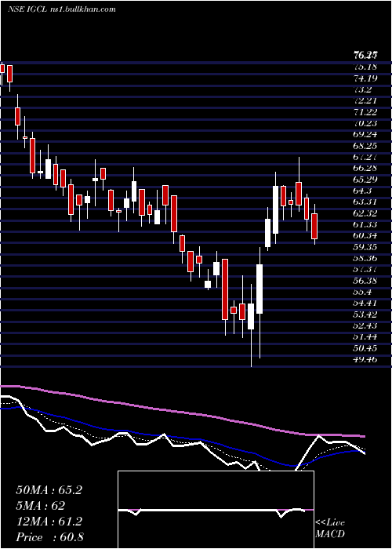This screenshot has width=392, height=549.
Task: Click the NSE IGCL chart title
Action: 62,9
